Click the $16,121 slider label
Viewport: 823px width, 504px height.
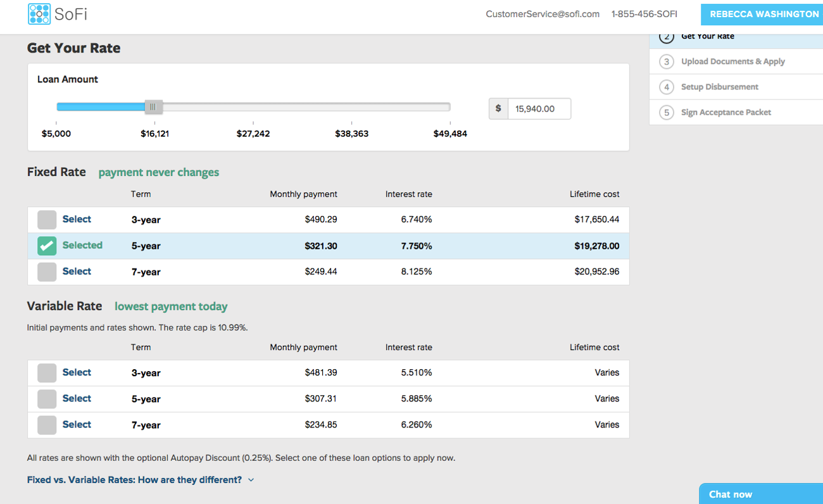click(x=154, y=134)
